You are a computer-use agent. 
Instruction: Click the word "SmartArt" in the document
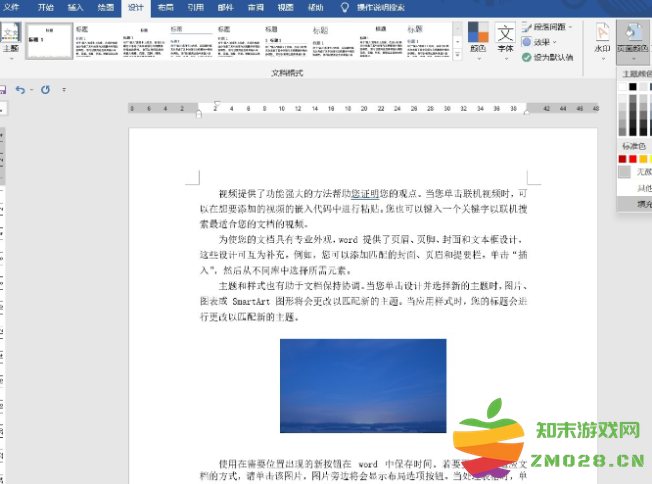click(251, 301)
